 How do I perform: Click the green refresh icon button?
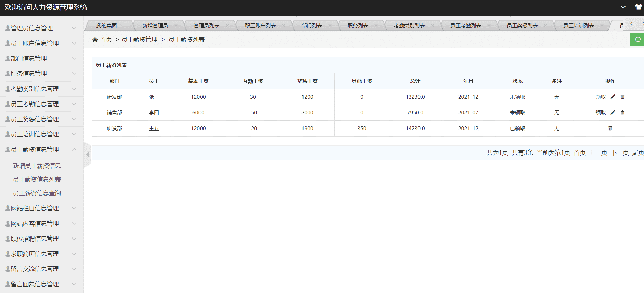click(637, 39)
